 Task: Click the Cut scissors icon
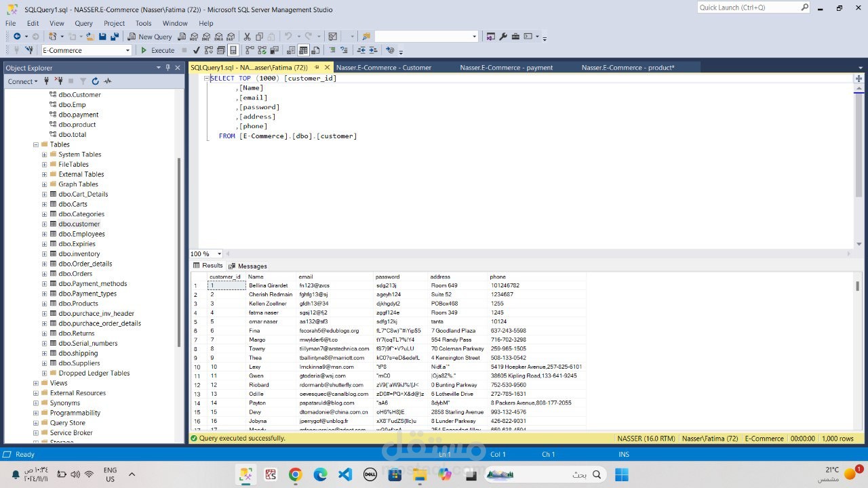(x=248, y=37)
